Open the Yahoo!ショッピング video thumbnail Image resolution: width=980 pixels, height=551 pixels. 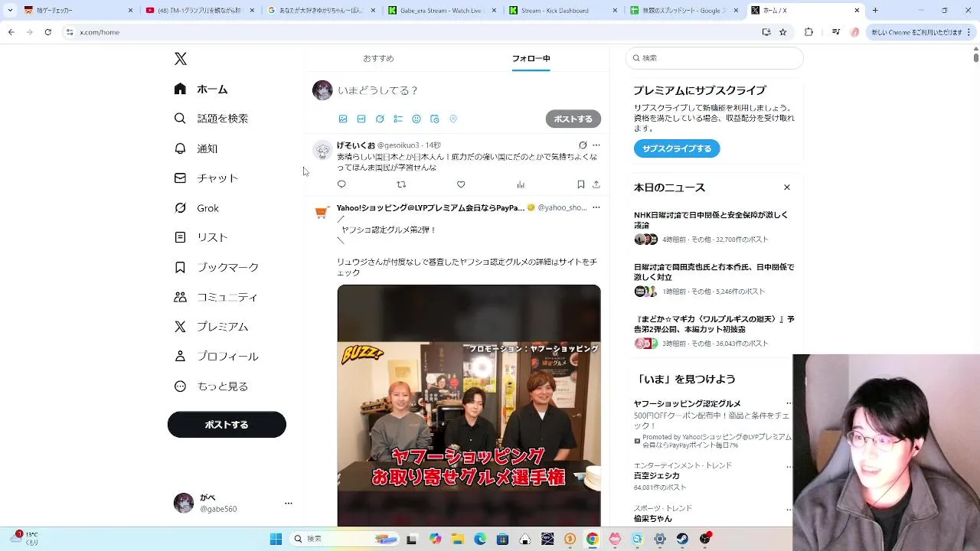coord(469,406)
